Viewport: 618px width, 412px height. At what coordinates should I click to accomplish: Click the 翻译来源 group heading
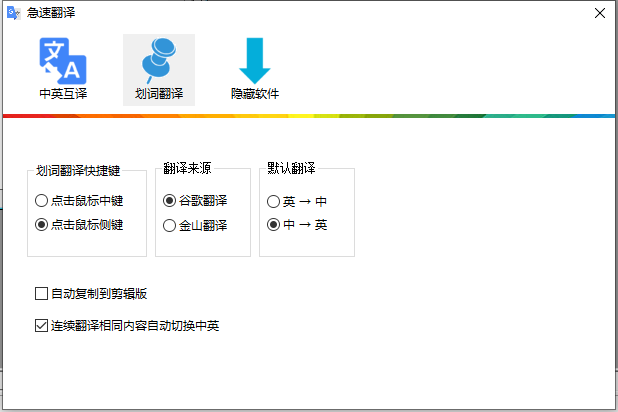187,169
